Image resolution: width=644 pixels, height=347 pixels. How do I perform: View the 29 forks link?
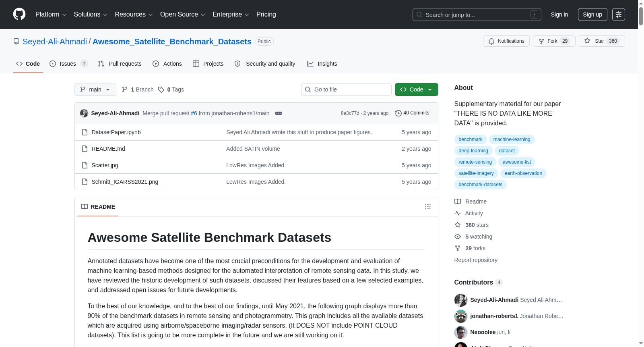point(470,248)
